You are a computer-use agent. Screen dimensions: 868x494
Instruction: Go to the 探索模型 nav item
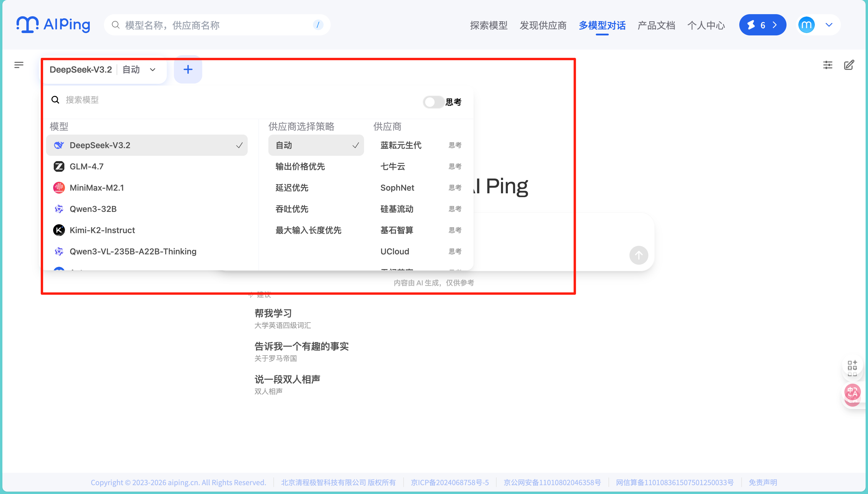tap(489, 25)
